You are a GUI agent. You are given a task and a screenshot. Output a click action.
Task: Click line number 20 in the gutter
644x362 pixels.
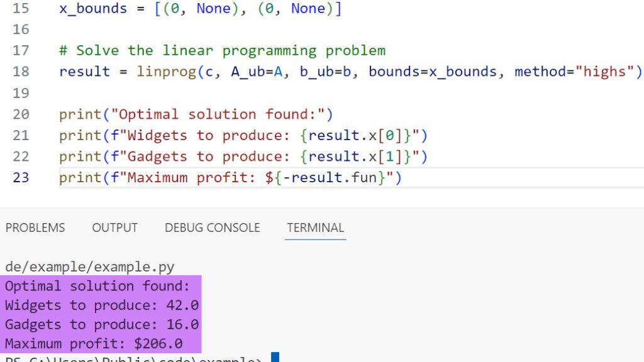[x=21, y=114]
